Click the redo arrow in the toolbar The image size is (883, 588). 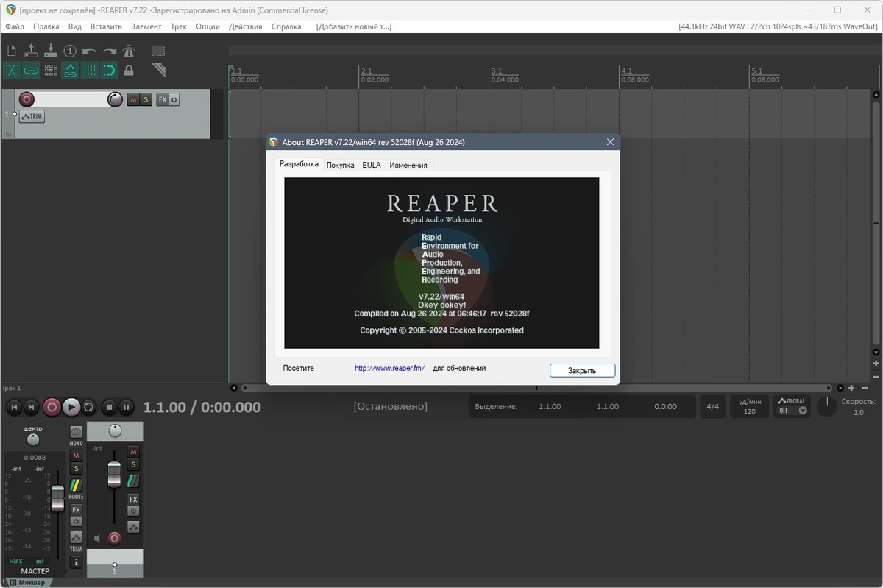110,51
